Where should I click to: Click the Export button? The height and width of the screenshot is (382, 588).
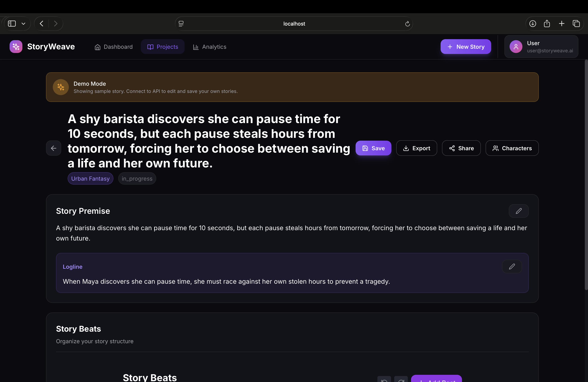tap(417, 148)
